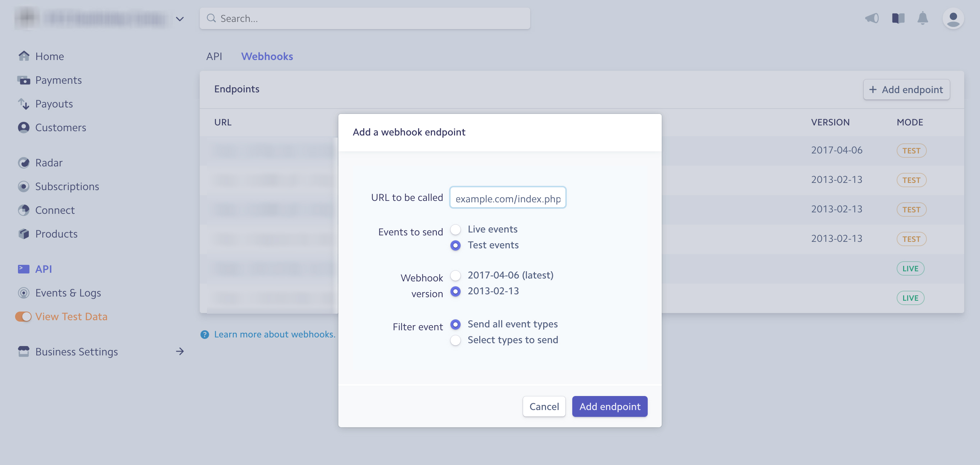This screenshot has height=465, width=980.
Task: Open the Radar icon in sidebar
Action: pos(24,163)
